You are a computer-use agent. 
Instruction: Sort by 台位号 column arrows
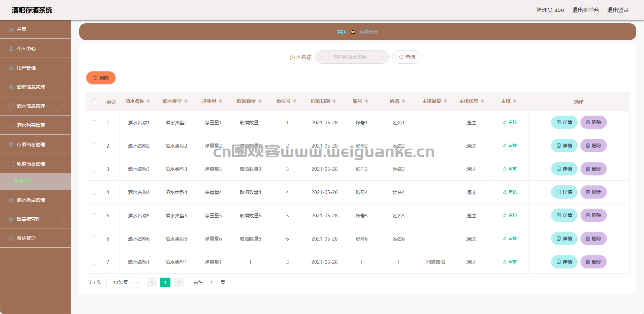295,101
